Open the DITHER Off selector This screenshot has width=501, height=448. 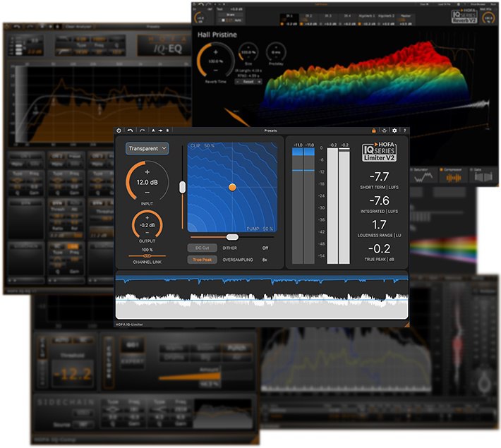(x=265, y=248)
